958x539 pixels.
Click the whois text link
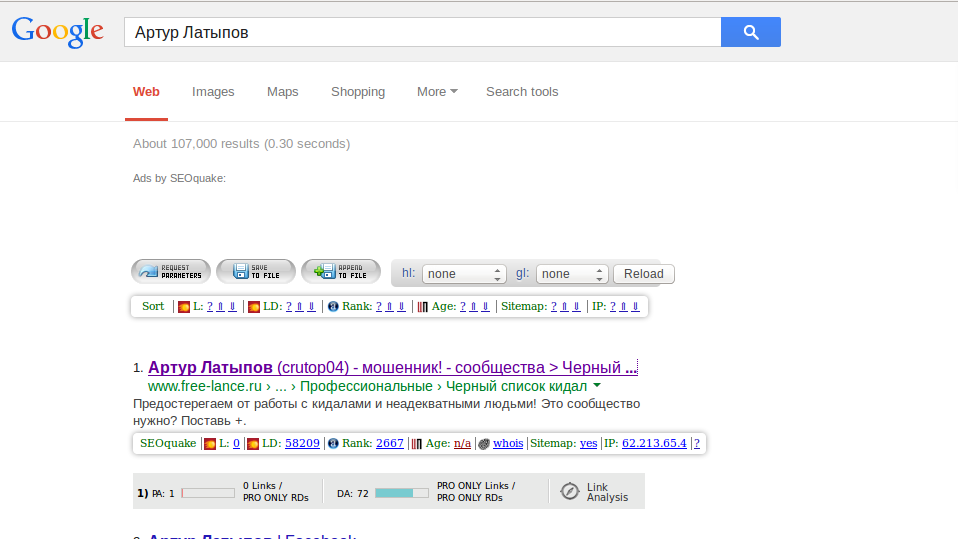pyautogui.click(x=508, y=443)
